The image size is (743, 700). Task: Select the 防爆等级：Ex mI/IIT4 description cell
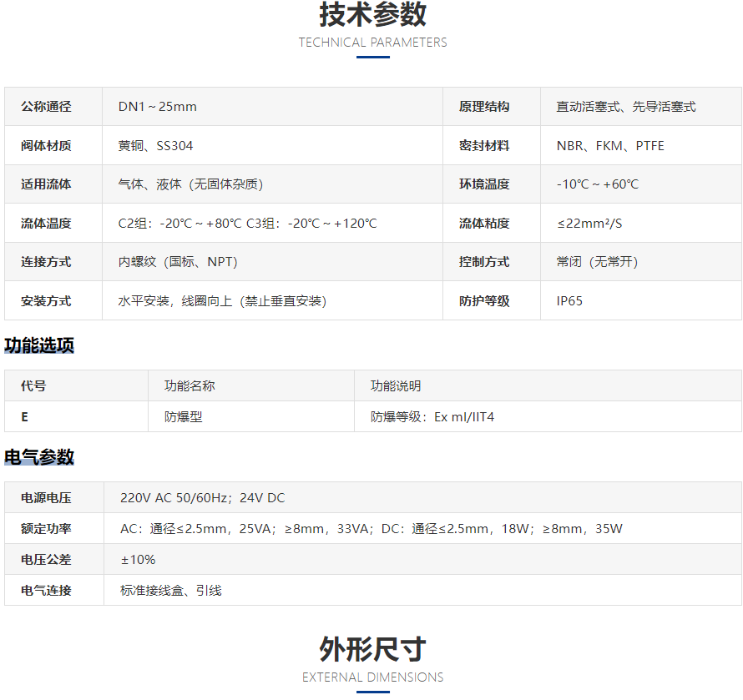pyautogui.click(x=432, y=417)
